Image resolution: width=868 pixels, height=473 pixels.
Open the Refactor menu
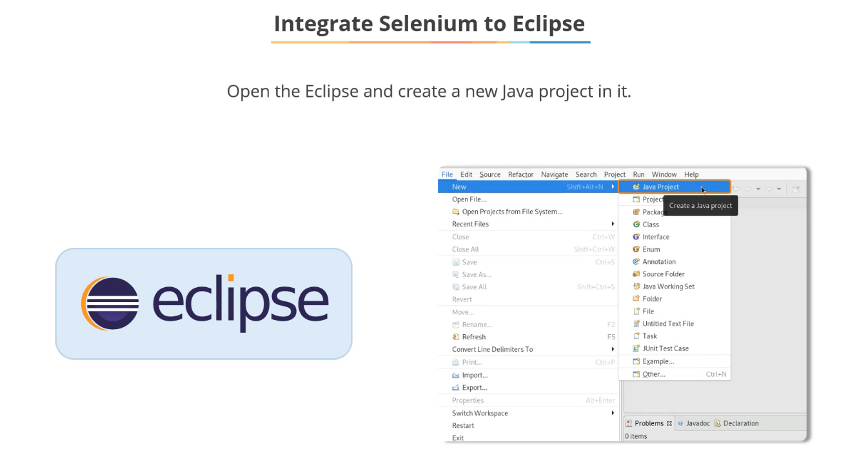point(520,174)
